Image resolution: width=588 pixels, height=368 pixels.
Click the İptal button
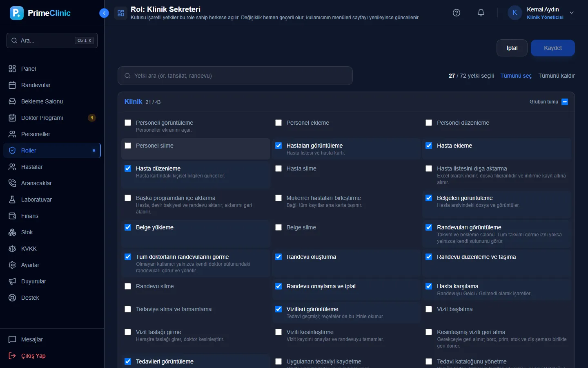coord(512,48)
